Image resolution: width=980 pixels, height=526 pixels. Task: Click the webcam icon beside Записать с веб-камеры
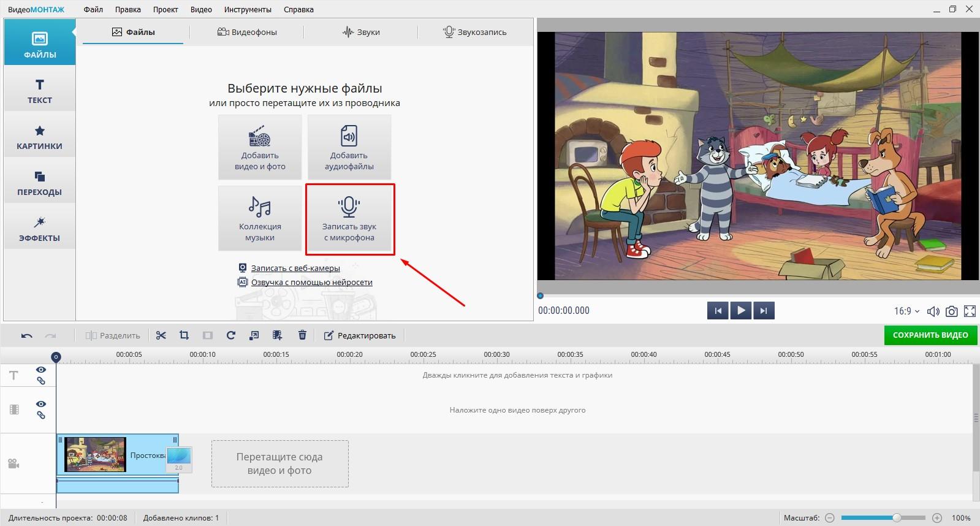click(242, 268)
